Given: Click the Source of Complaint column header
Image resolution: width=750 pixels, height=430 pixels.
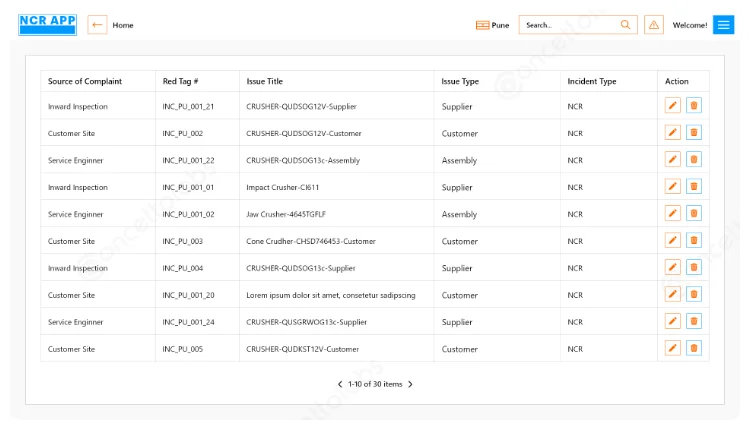Looking at the screenshot, I should pos(85,81).
